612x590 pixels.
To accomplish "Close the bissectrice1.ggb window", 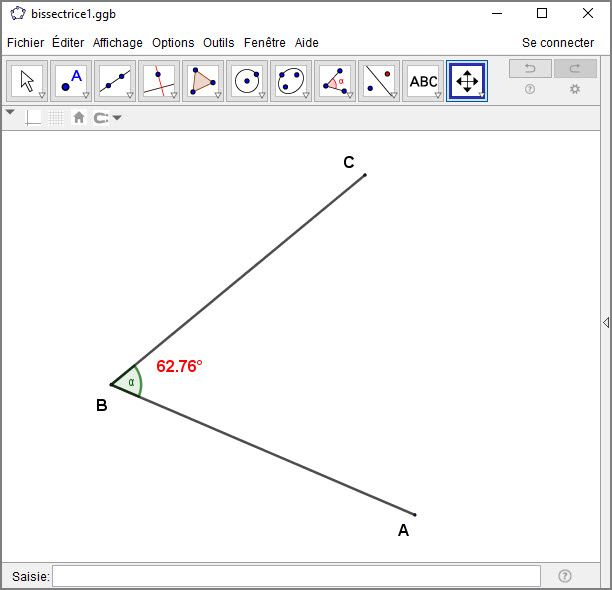I will point(588,14).
